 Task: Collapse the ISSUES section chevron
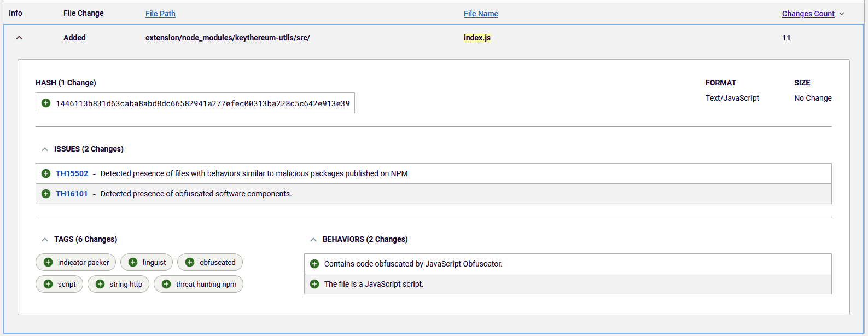[x=45, y=149]
